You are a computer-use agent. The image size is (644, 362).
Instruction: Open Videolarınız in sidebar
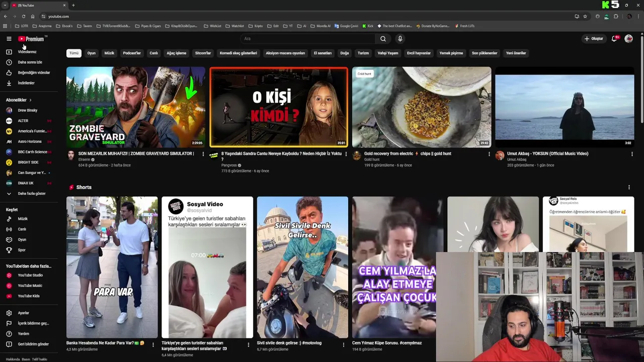click(x=28, y=52)
